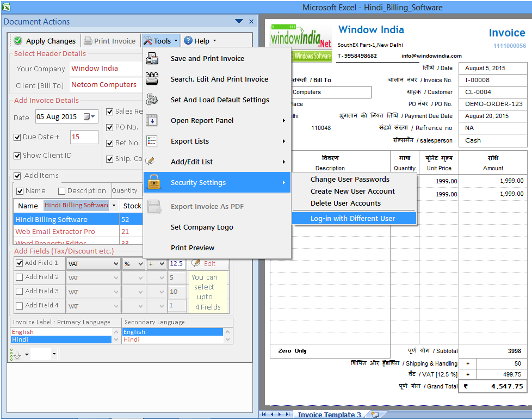Expand the Open Report Panel submenu arrow
Viewport: 532px width, 420px height.
pos(284,120)
